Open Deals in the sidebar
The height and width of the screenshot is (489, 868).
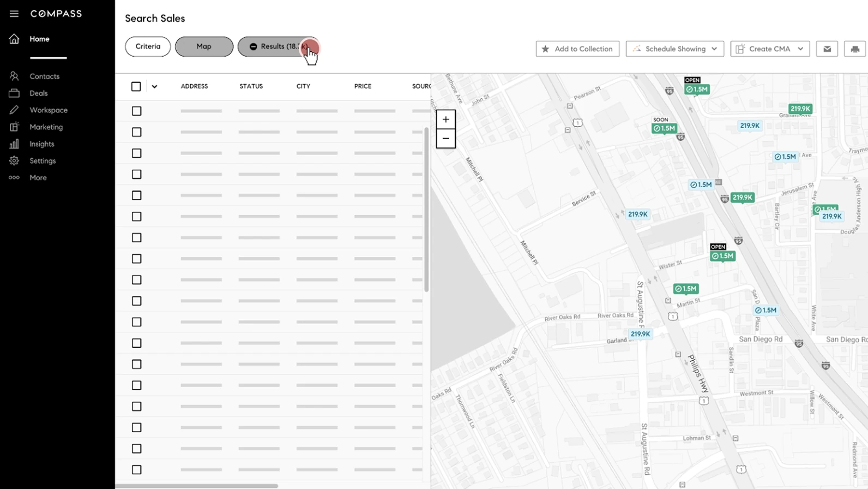[x=39, y=93]
